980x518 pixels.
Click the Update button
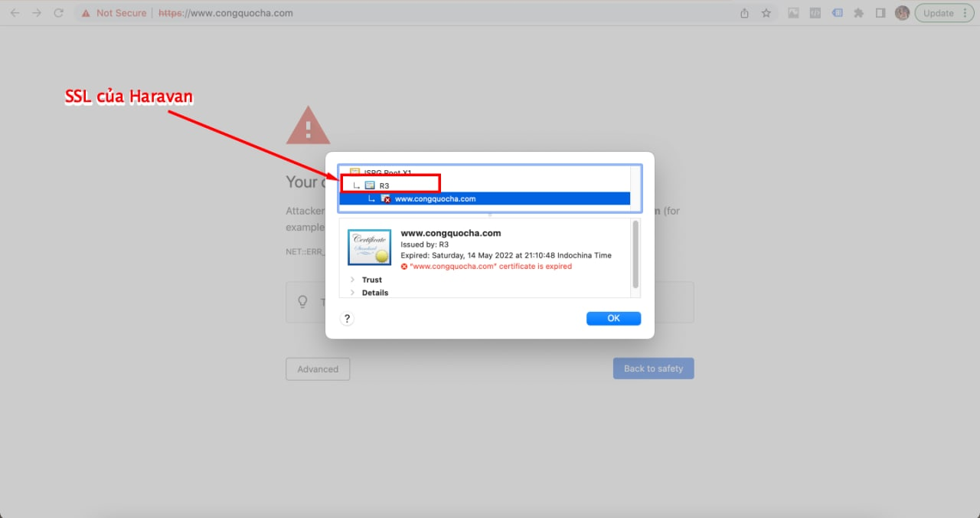939,13
